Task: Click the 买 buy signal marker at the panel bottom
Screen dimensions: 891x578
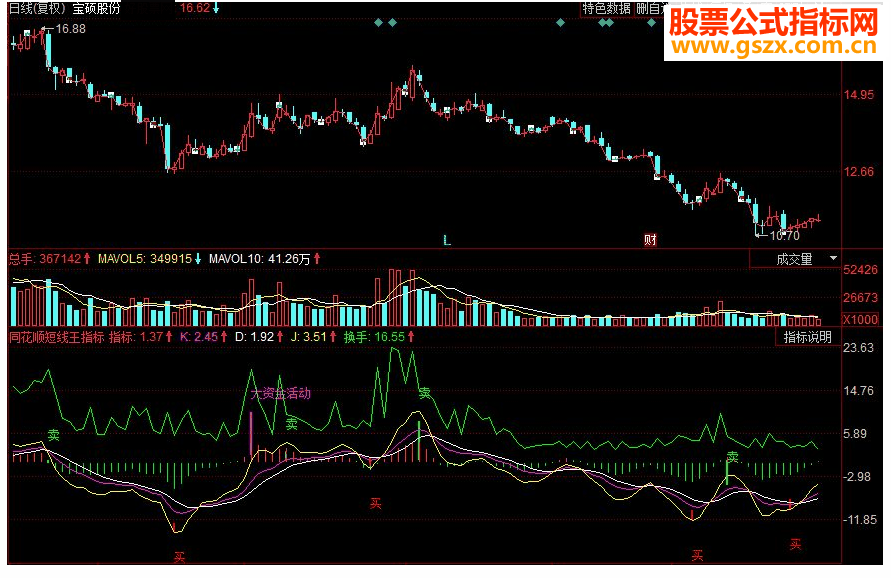Action: [x=180, y=556]
